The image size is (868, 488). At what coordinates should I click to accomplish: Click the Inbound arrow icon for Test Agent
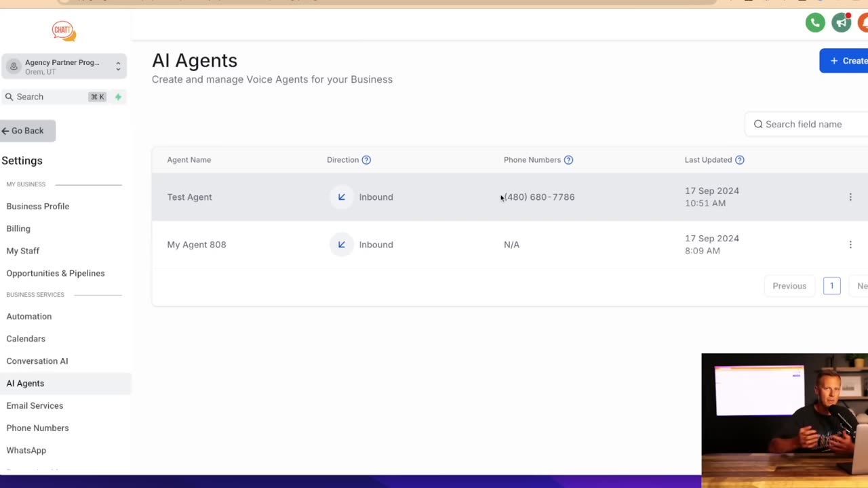click(x=341, y=197)
